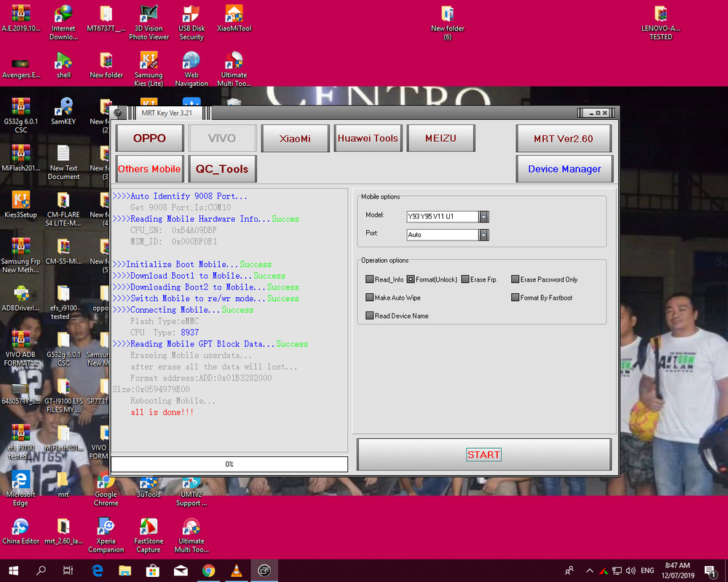Open the Microsoft Edge desktop shortcut
The image size is (728, 582).
tap(20, 489)
